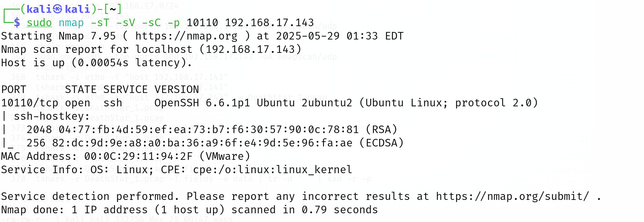The image size is (644, 222).
Task: Click the -sC flag
Action: click(x=151, y=23)
